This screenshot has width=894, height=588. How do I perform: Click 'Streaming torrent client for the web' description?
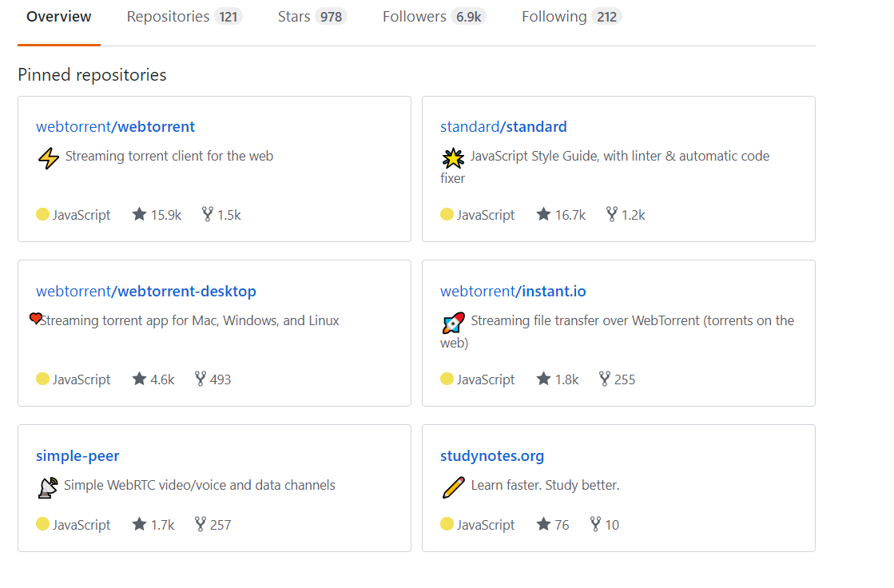pos(169,157)
